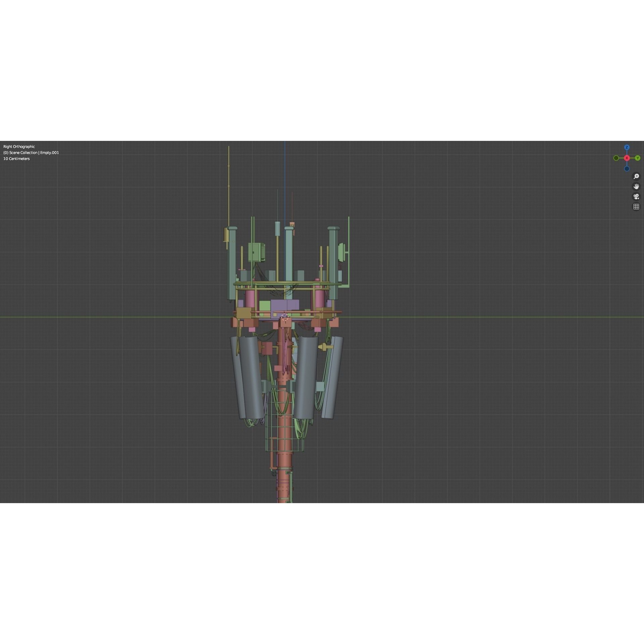Select the tall yellow whip antenna at top
The image size is (644, 644).
click(228, 178)
